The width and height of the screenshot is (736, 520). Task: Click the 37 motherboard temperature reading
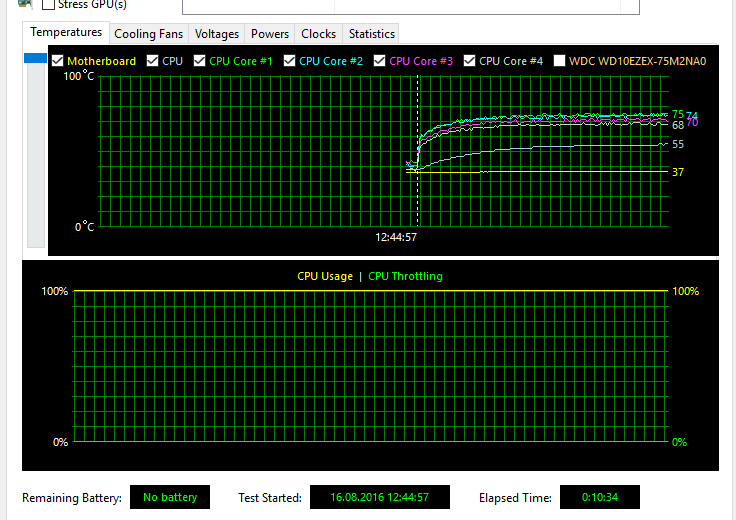[678, 172]
